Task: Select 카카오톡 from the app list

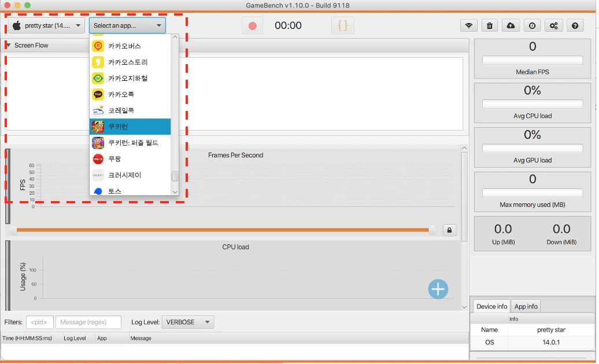Action: pyautogui.click(x=130, y=94)
